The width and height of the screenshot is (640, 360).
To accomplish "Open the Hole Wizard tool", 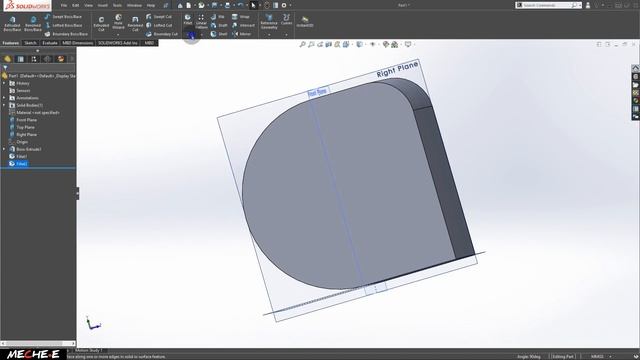I will tap(118, 22).
